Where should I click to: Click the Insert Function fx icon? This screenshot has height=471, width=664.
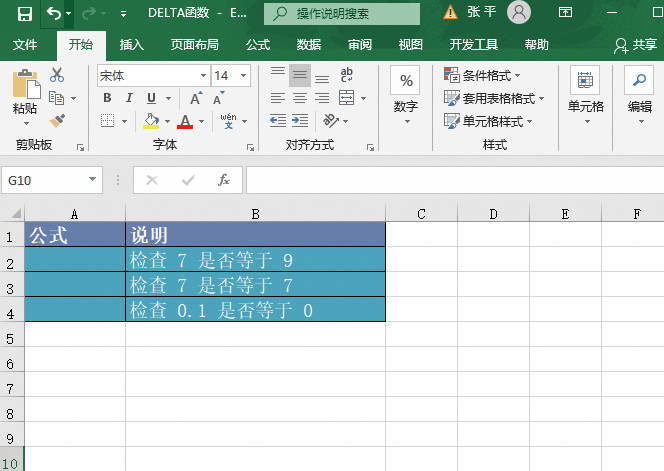(x=224, y=180)
